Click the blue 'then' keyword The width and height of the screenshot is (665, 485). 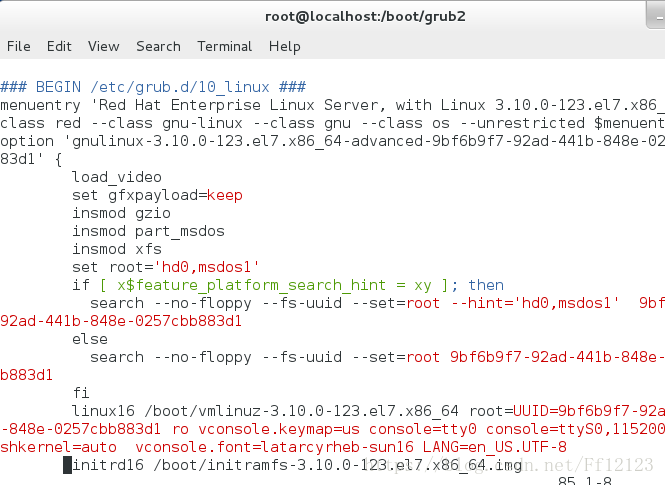486,285
